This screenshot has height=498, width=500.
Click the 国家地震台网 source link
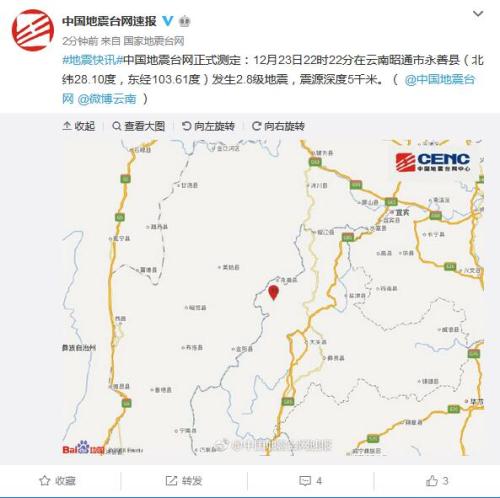click(x=154, y=41)
